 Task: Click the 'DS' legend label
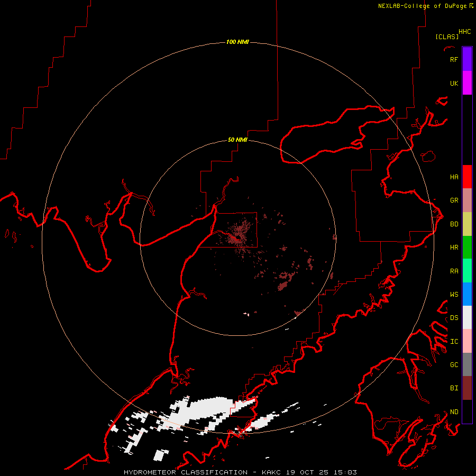454,318
